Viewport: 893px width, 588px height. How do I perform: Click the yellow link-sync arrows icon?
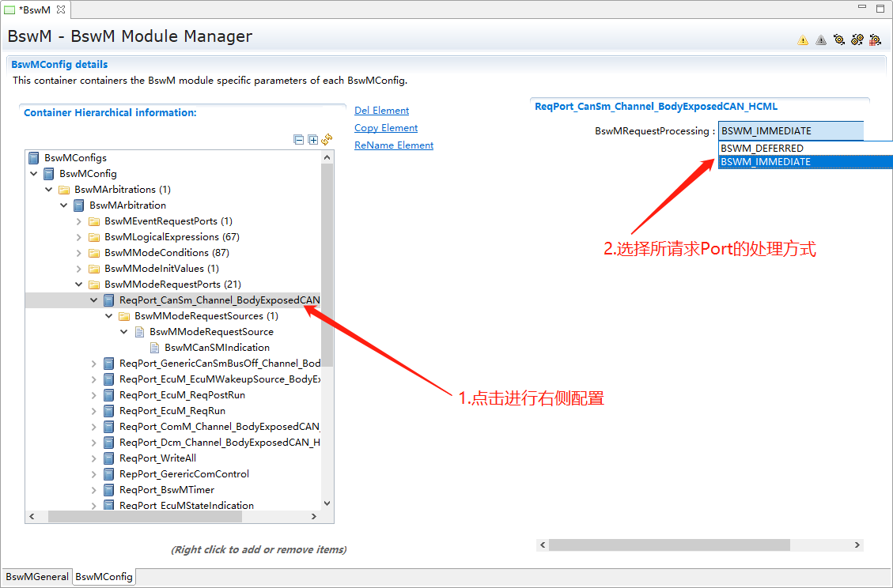[327, 140]
